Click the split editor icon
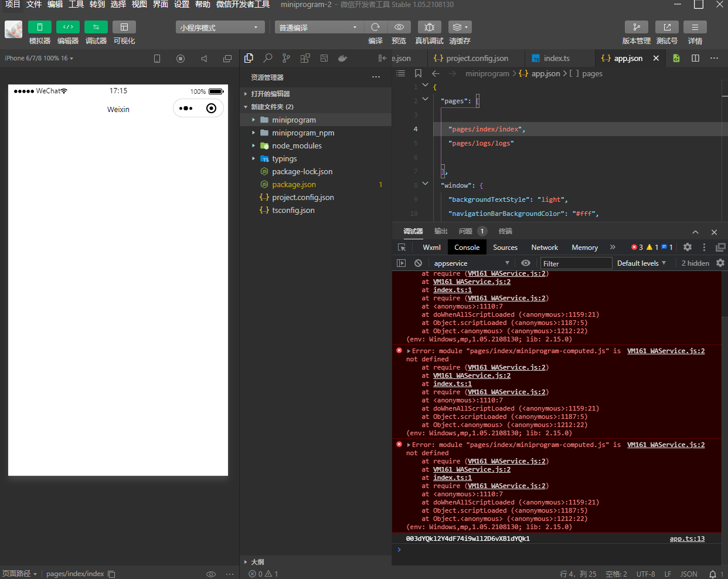The image size is (728, 579). pos(695,58)
